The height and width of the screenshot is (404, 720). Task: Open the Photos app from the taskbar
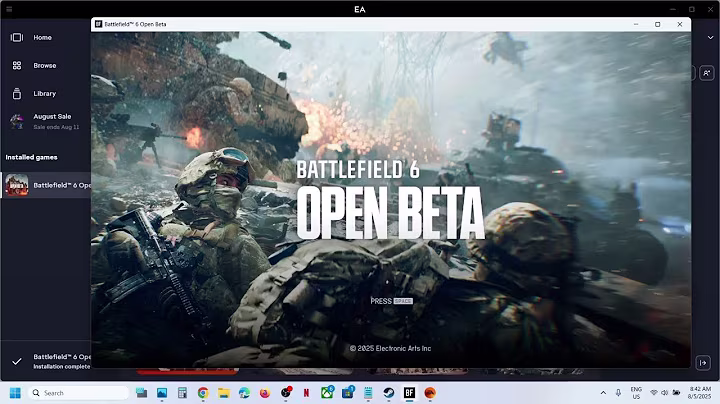[x=162, y=393]
